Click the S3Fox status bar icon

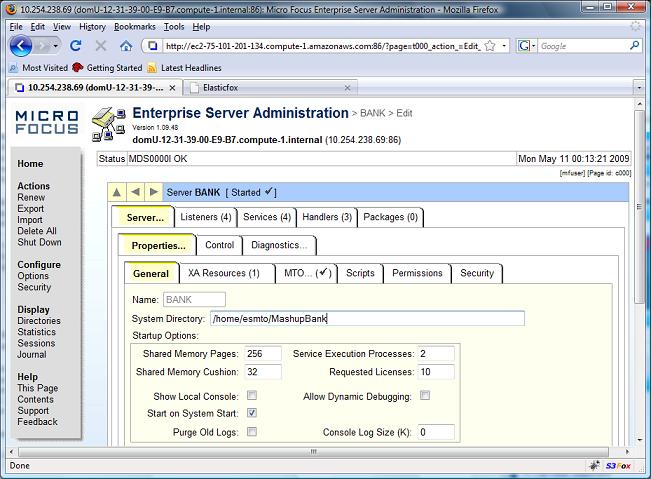[x=618, y=466]
